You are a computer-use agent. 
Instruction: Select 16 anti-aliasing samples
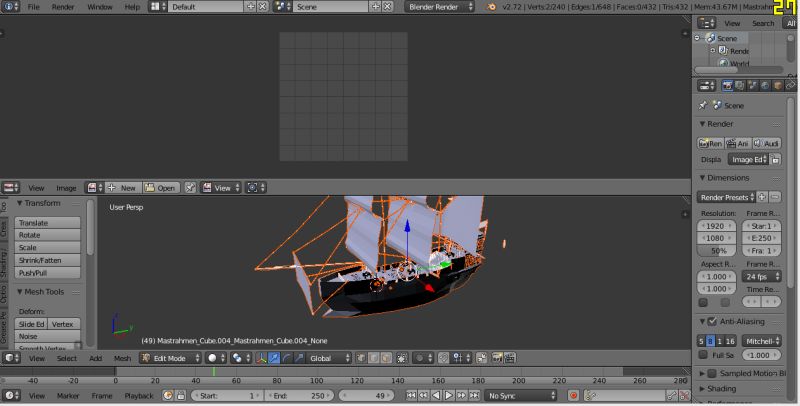pyautogui.click(x=730, y=341)
